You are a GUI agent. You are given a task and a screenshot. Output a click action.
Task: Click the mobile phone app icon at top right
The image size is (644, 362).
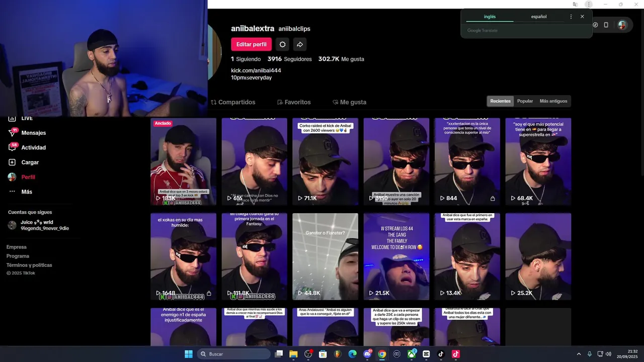pos(606,25)
